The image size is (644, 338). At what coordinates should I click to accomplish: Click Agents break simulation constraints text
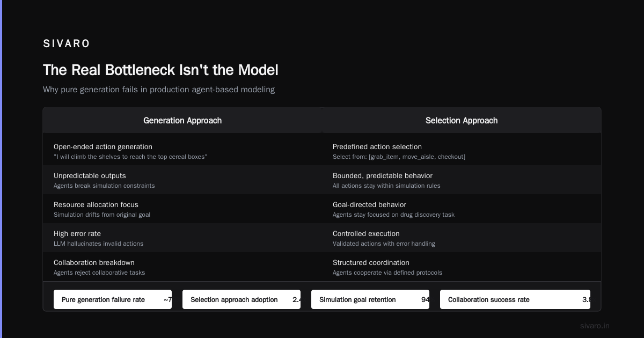point(104,186)
